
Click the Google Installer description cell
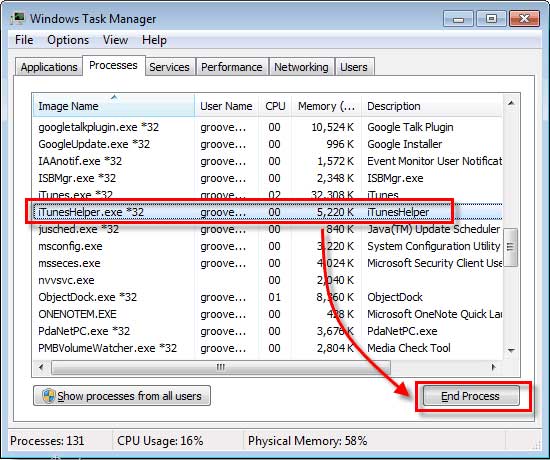(404, 144)
